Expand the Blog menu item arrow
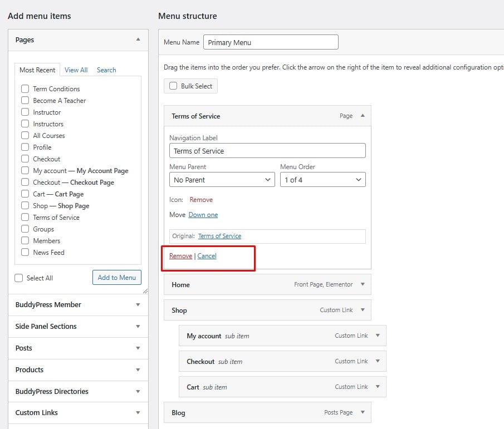This screenshot has width=504, height=429. pyautogui.click(x=363, y=412)
